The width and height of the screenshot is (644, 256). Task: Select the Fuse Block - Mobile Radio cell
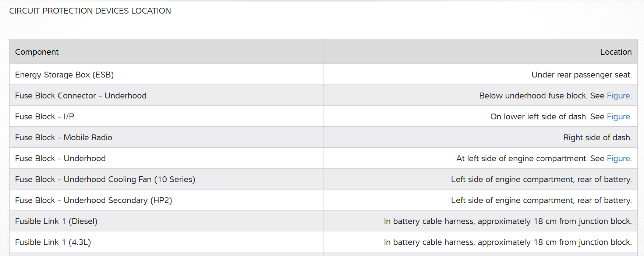tap(64, 138)
